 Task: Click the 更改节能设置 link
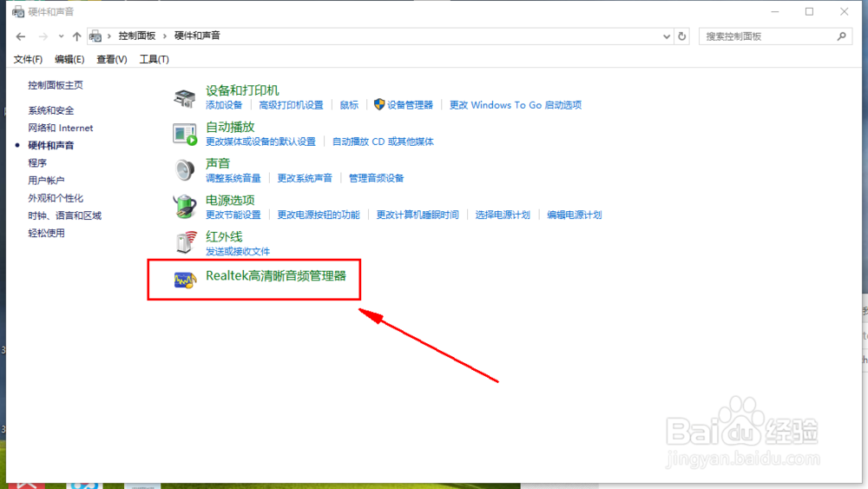coord(233,215)
